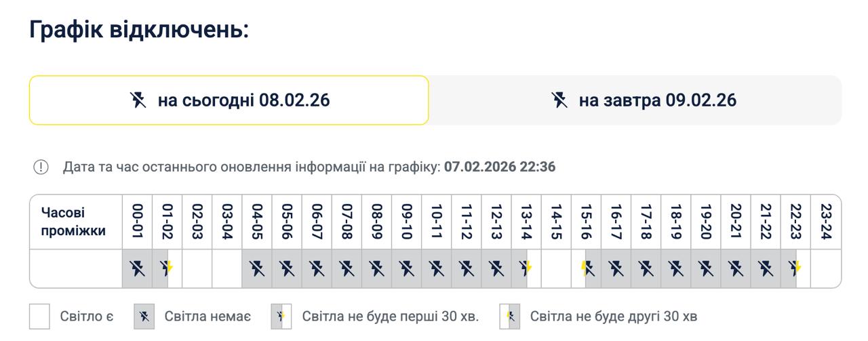
Task: Click the 'Світло є' legend white swatch
Action: coord(40,317)
